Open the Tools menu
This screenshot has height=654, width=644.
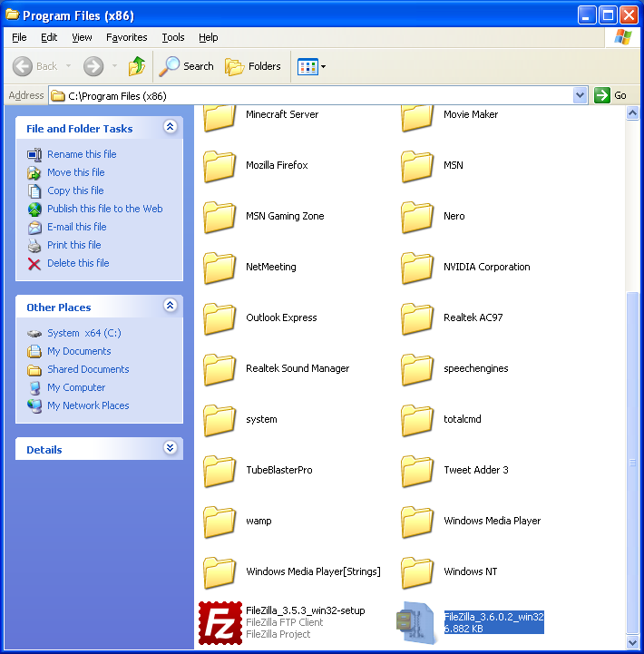172,37
